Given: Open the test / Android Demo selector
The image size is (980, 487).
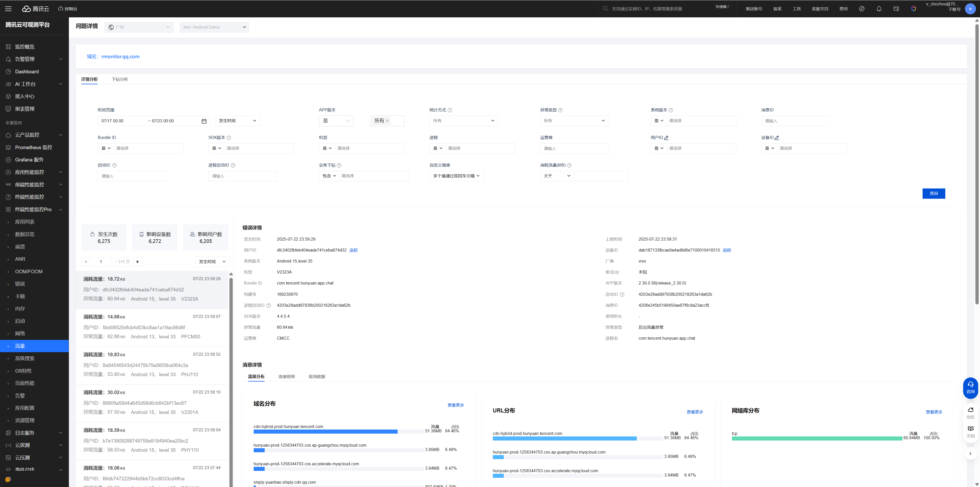Looking at the screenshot, I should pyautogui.click(x=214, y=27).
